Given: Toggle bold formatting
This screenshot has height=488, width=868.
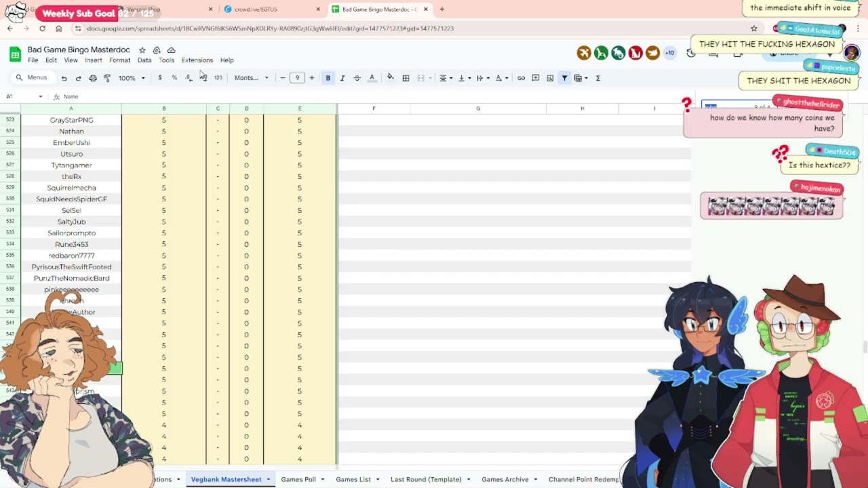Looking at the screenshot, I should point(328,78).
